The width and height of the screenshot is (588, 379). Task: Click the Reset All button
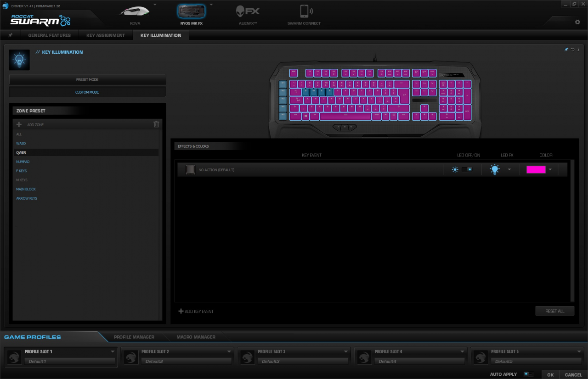pyautogui.click(x=555, y=311)
